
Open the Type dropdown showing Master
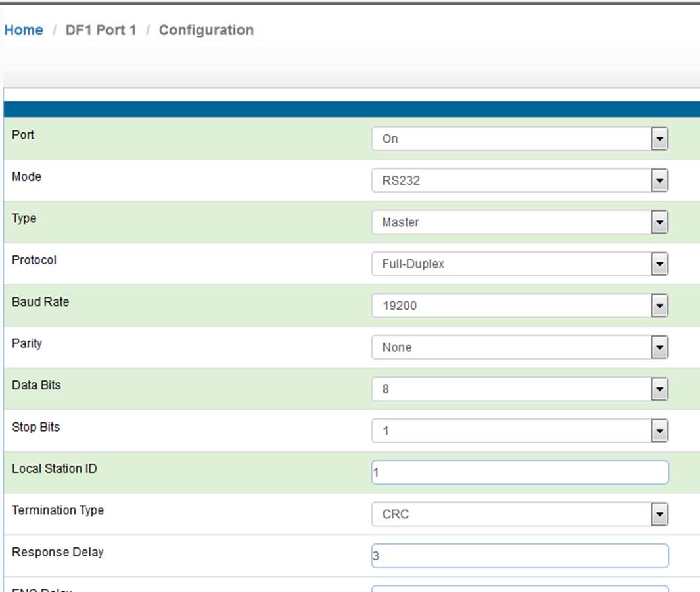(520, 222)
